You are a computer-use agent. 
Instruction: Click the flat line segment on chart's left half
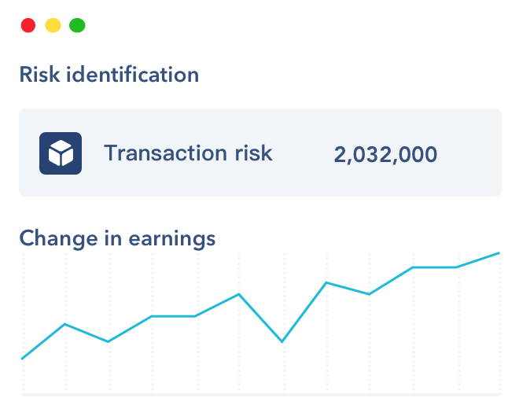coord(173,316)
